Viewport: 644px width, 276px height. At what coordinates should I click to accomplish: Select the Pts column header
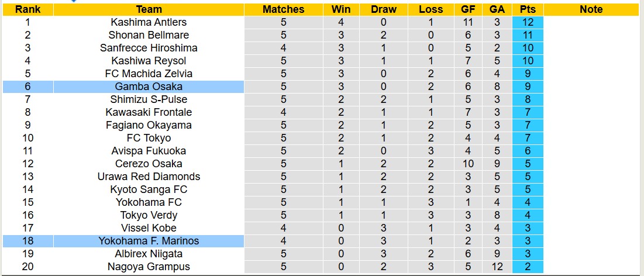coord(528,9)
